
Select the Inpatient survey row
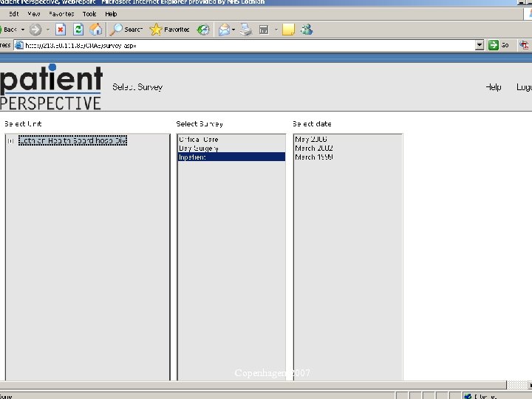click(231, 157)
